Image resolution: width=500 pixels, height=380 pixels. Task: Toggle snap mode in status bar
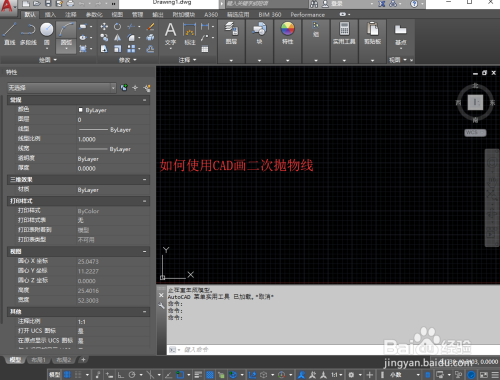coord(78,375)
